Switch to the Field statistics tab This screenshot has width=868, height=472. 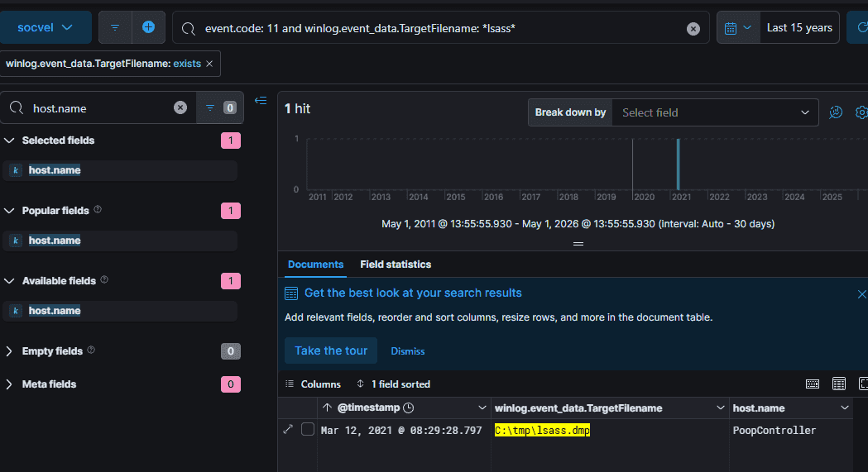click(x=396, y=265)
